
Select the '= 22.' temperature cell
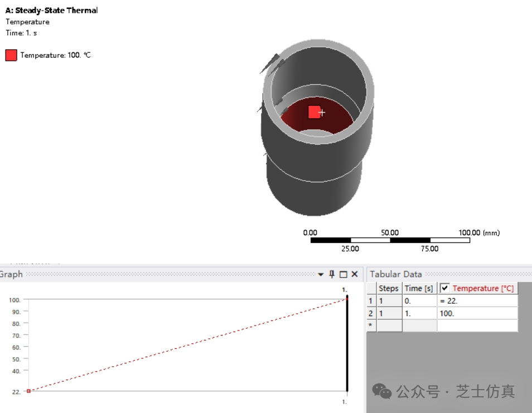click(x=477, y=301)
